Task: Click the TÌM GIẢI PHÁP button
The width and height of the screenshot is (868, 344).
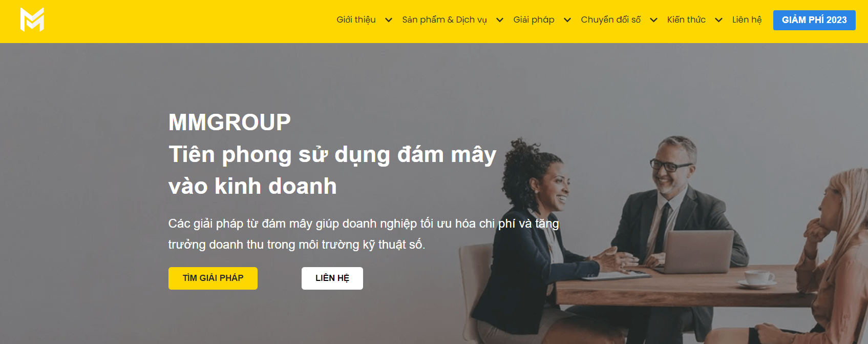Action: click(213, 278)
